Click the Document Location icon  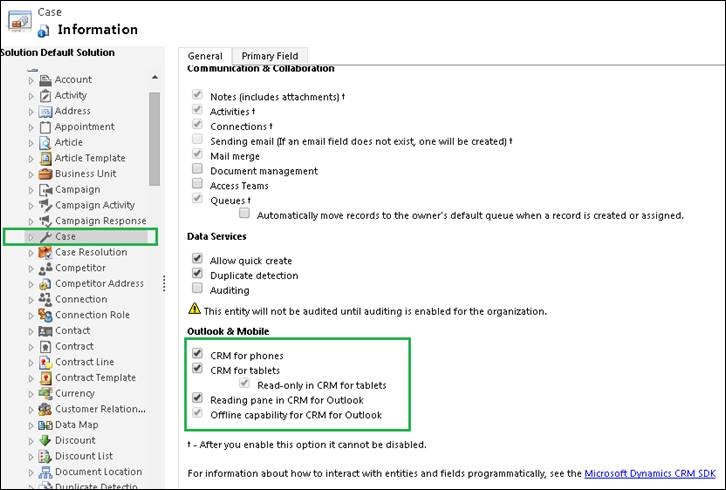(45, 472)
